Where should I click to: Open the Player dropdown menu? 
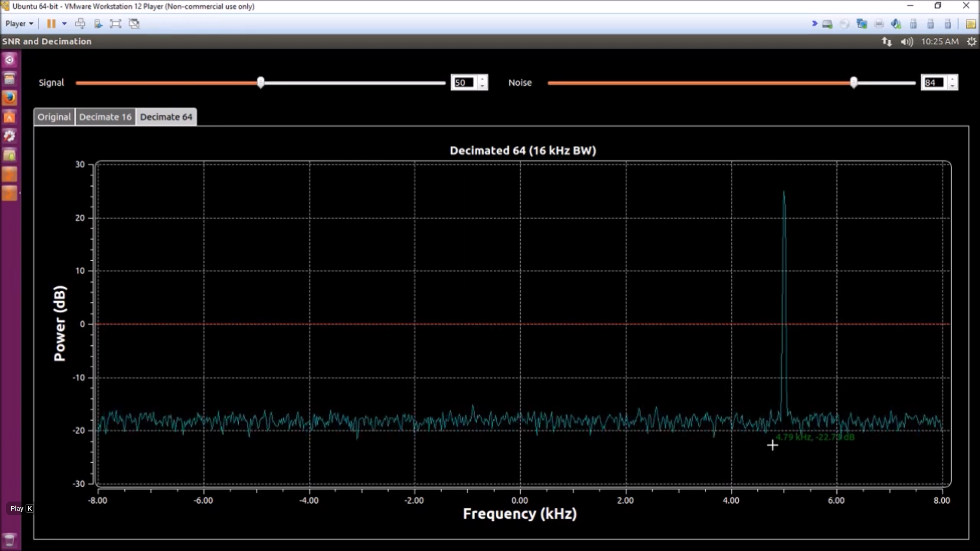pyautogui.click(x=19, y=23)
